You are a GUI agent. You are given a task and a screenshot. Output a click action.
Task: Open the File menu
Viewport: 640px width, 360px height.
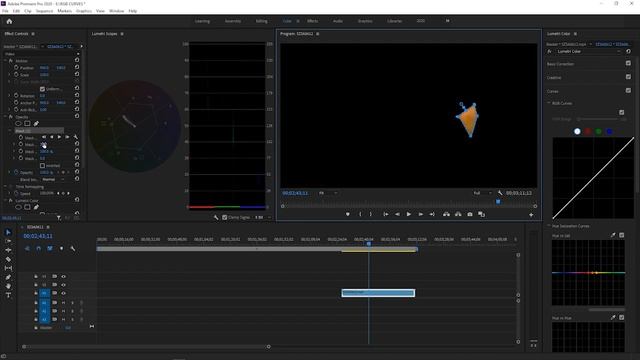point(5,11)
